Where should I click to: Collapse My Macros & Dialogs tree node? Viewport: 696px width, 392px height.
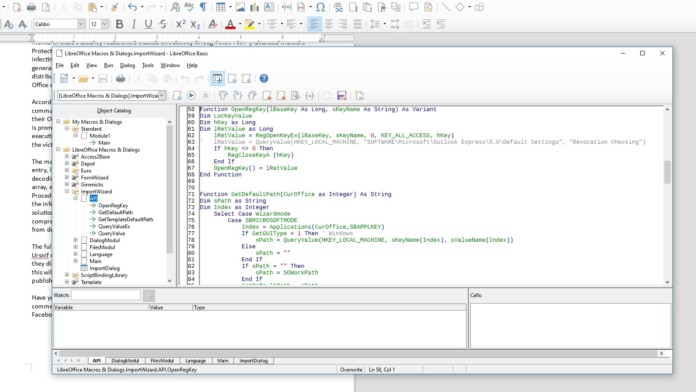(x=58, y=122)
